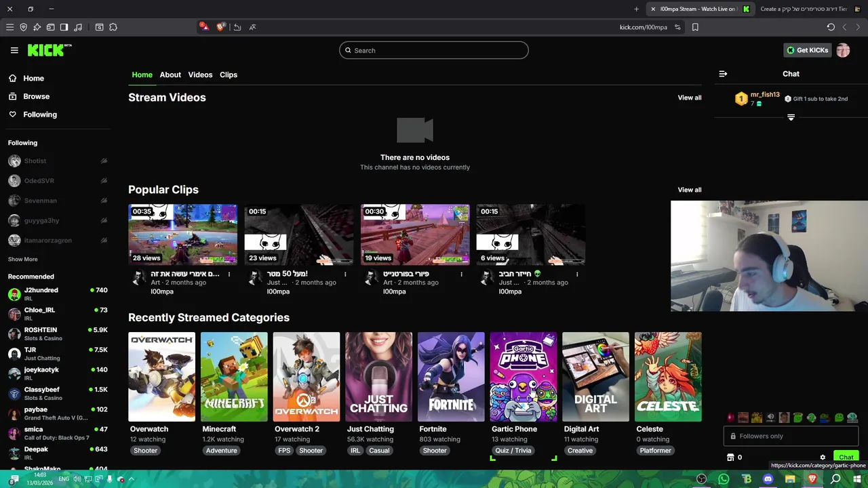Open File Explorer from the taskbar
This screenshot has height=488, width=868.
tap(790, 479)
